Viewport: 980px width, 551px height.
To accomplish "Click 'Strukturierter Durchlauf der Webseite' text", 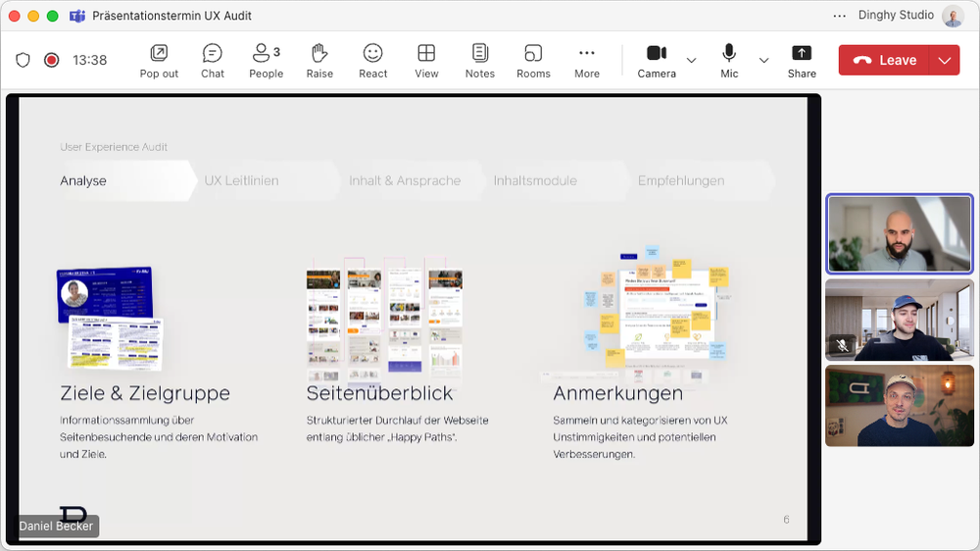I will point(398,421).
